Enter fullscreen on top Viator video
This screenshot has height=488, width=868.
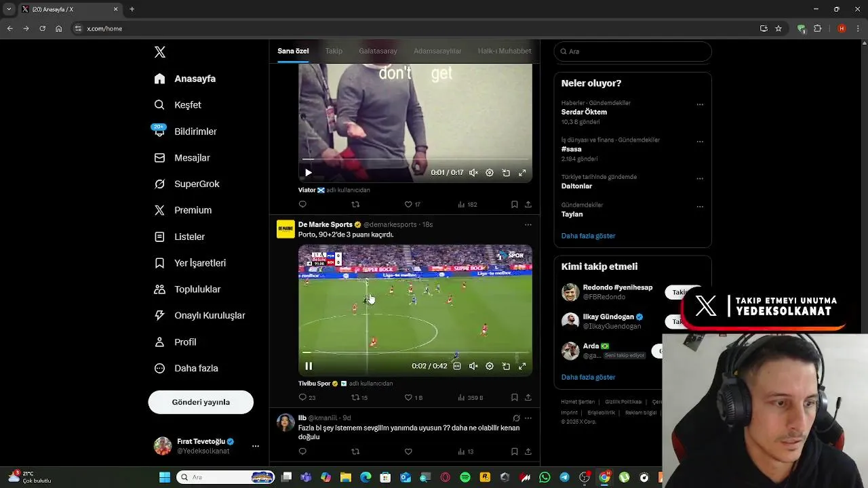(x=522, y=173)
